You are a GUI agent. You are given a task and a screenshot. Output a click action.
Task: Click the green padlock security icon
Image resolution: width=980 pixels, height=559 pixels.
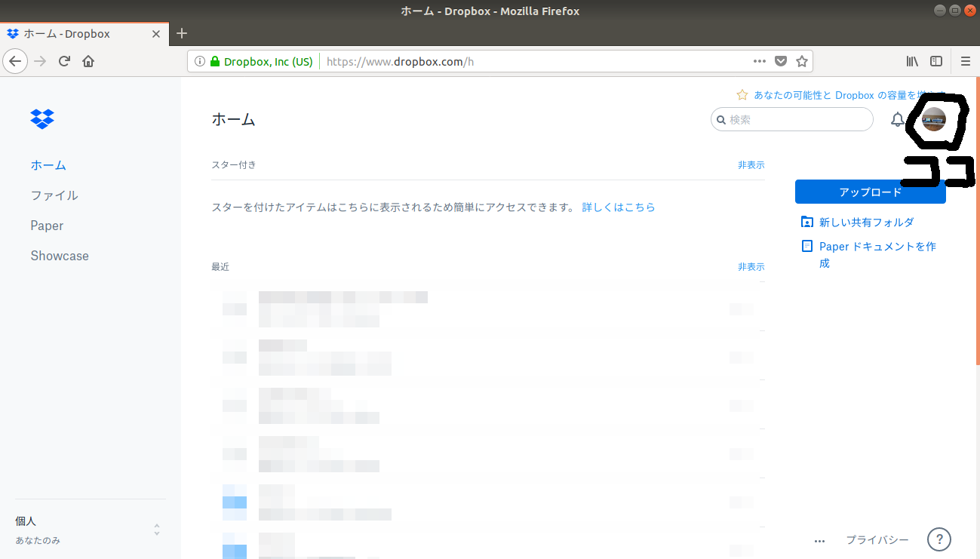click(214, 62)
